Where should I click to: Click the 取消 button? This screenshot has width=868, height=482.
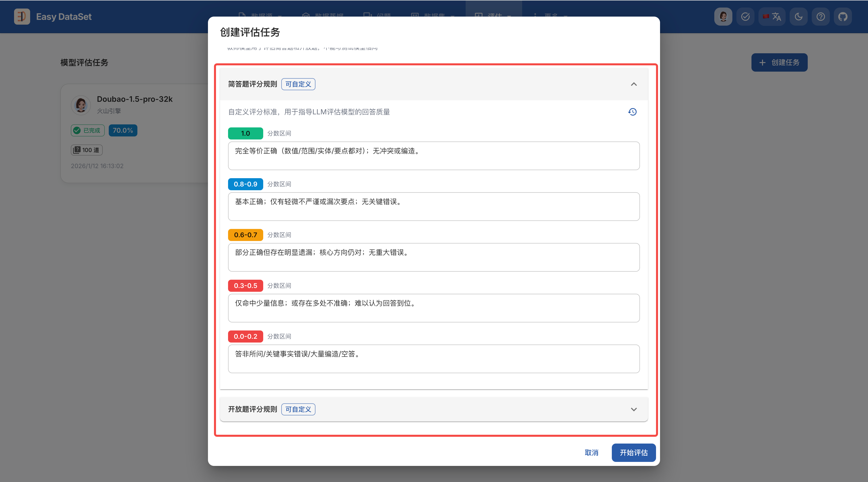(x=591, y=453)
